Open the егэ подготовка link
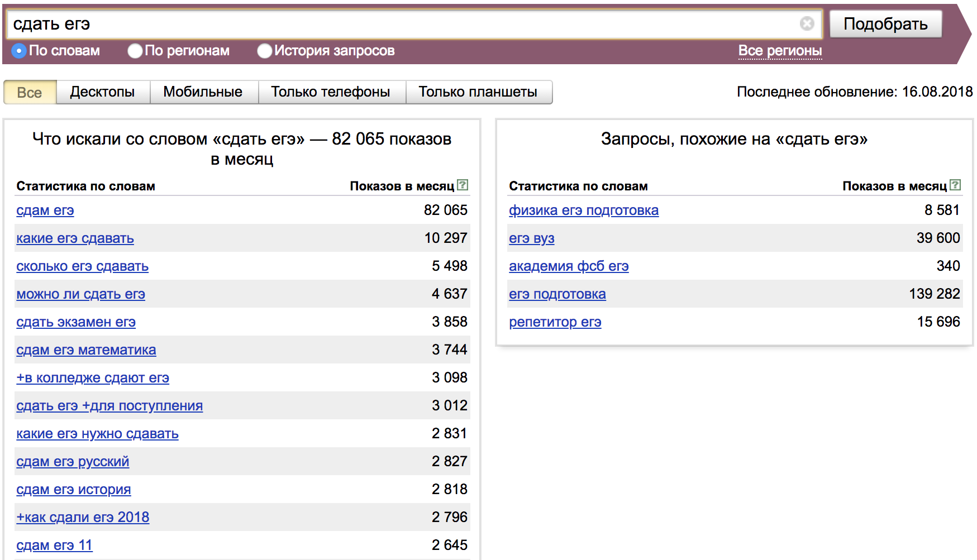Image resolution: width=977 pixels, height=560 pixels. click(x=557, y=294)
